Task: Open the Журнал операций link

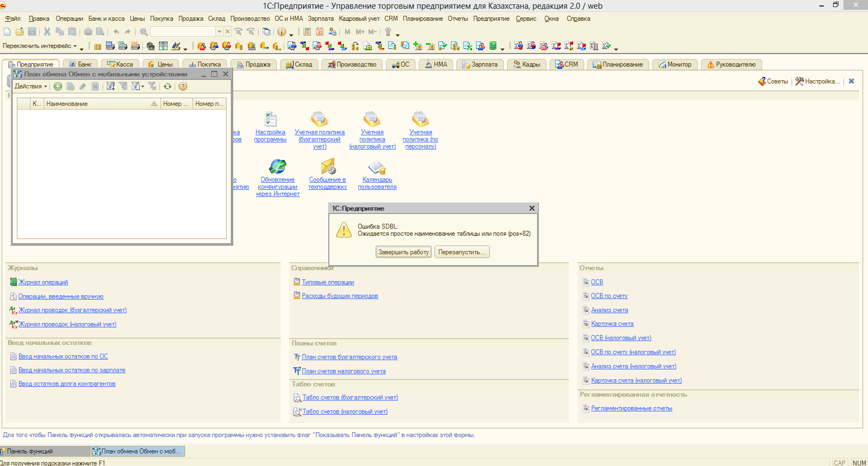Action: (43, 282)
